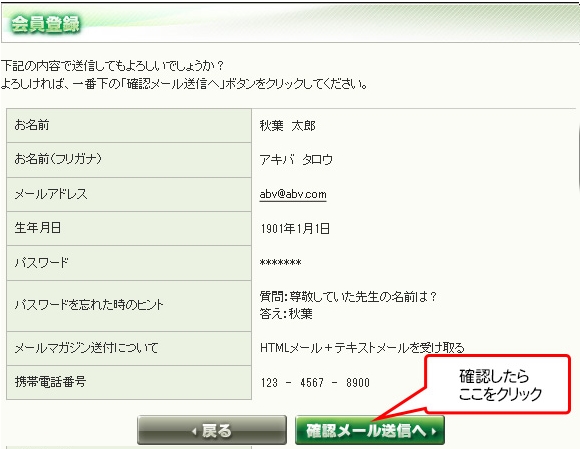The width and height of the screenshot is (580, 449).
Task: Click the パスワードを忘れた時のヒント label
Action: [89, 305]
